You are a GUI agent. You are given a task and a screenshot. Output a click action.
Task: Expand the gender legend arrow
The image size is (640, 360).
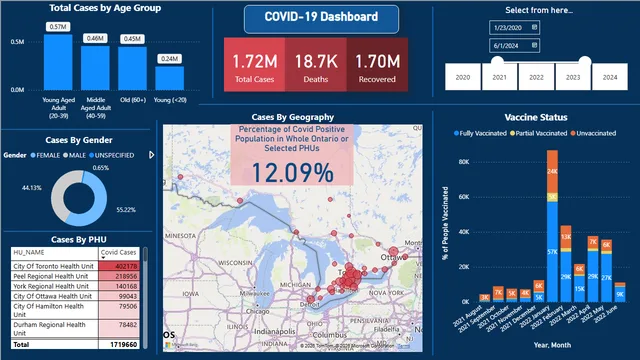coord(151,155)
